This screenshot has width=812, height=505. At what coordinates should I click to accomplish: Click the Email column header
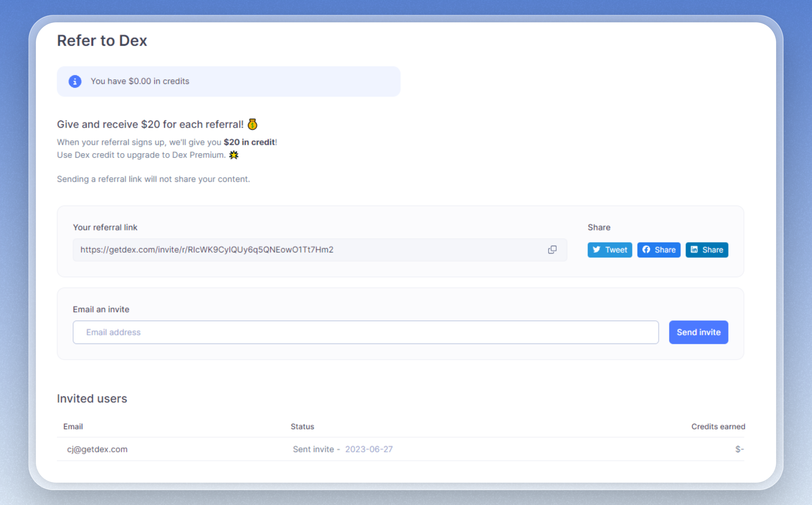pyautogui.click(x=73, y=426)
